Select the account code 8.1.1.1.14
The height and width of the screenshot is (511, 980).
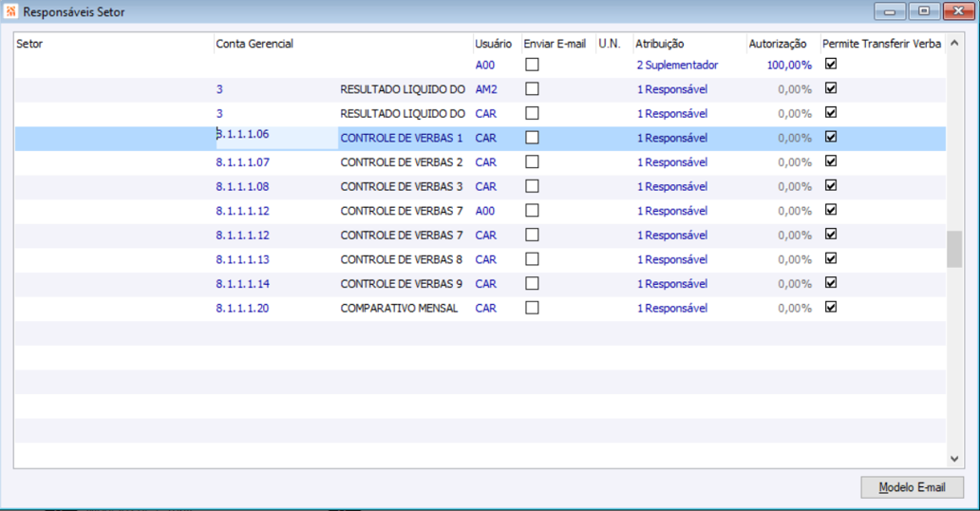(242, 284)
